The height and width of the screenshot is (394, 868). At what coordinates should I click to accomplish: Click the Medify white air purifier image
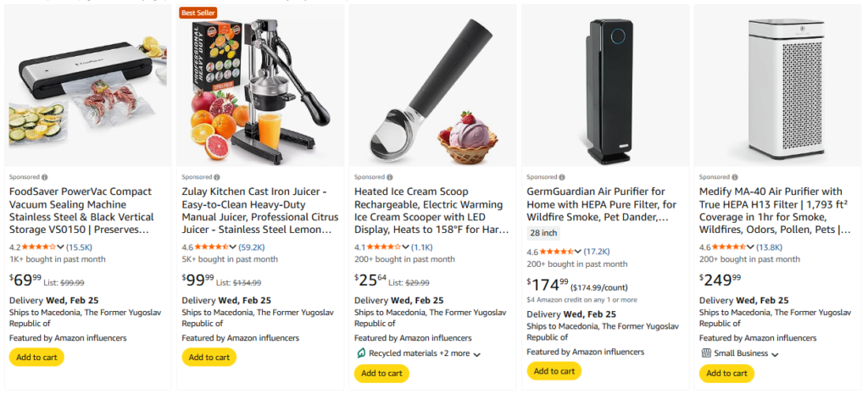point(777,85)
